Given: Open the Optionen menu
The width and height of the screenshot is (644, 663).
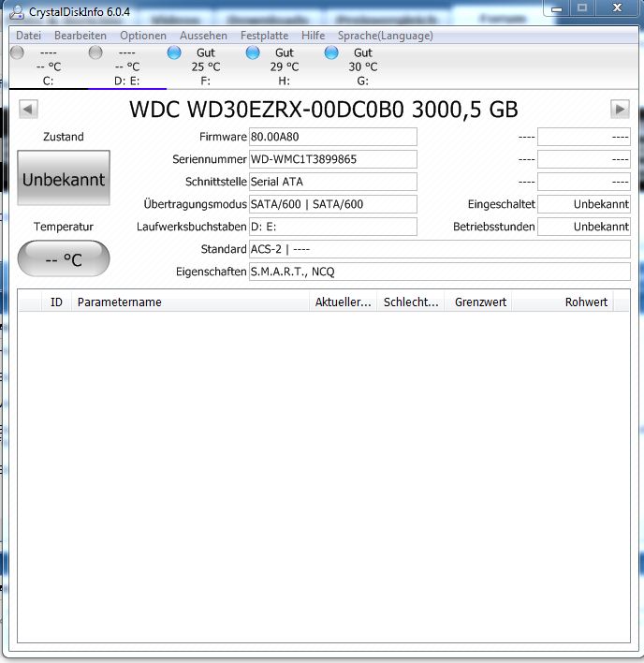Looking at the screenshot, I should click(143, 36).
